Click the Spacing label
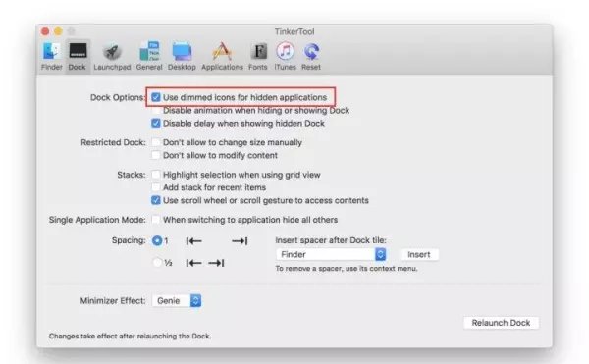Screen dimensions: 589x364 [129, 240]
